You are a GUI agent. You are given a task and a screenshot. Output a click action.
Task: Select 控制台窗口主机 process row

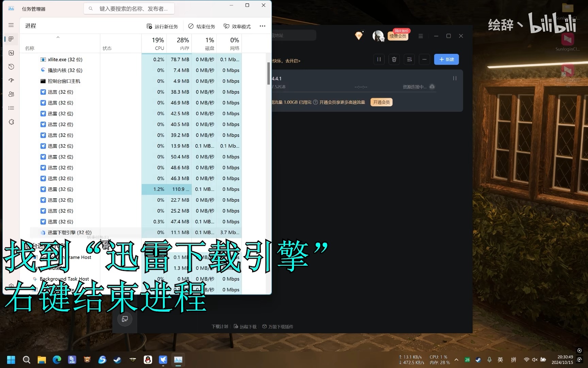coord(136,81)
